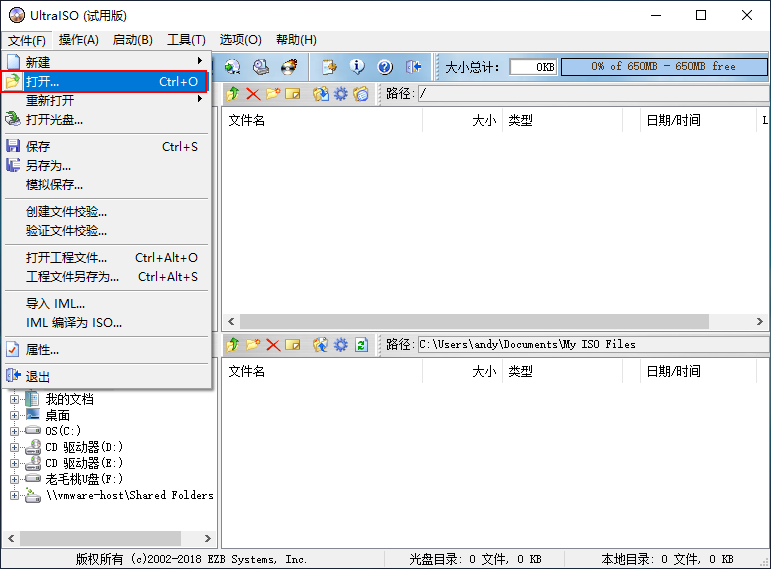The height and width of the screenshot is (569, 771).
Task: Open the 工具(T) menu
Action: click(185, 39)
